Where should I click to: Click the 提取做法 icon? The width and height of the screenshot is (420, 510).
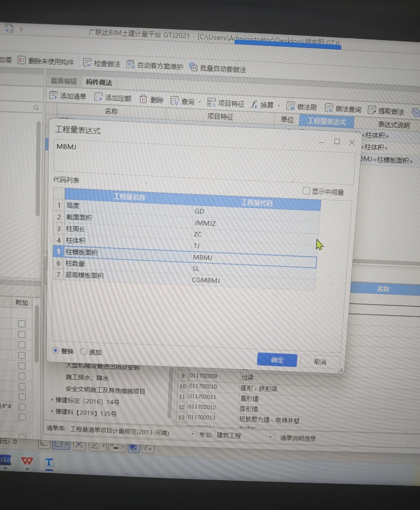(x=372, y=110)
